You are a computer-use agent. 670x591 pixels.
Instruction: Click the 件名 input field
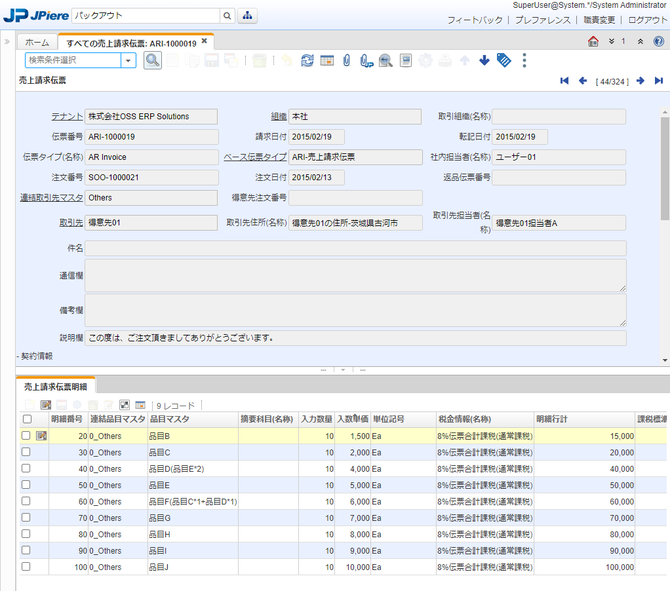[356, 248]
